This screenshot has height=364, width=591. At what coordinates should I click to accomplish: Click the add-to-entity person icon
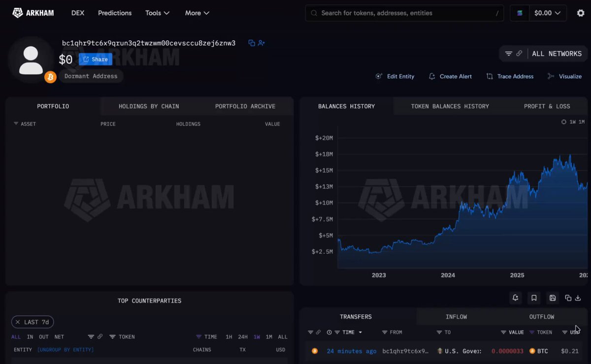(261, 43)
